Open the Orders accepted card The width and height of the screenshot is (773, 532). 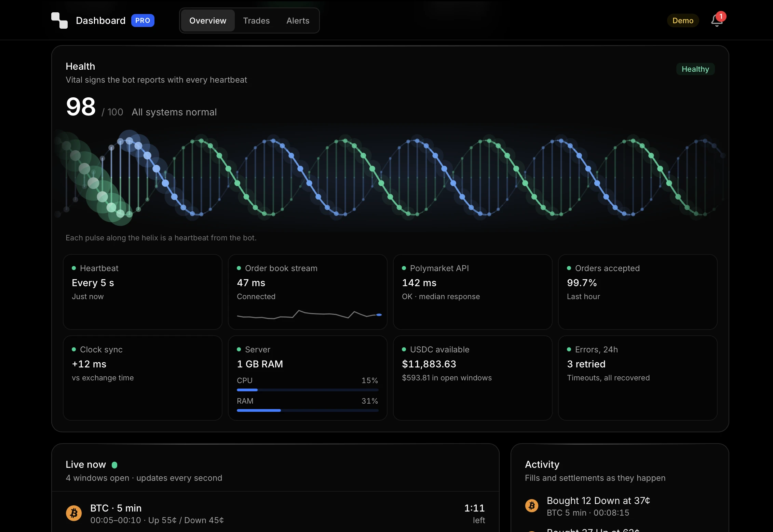638,292
